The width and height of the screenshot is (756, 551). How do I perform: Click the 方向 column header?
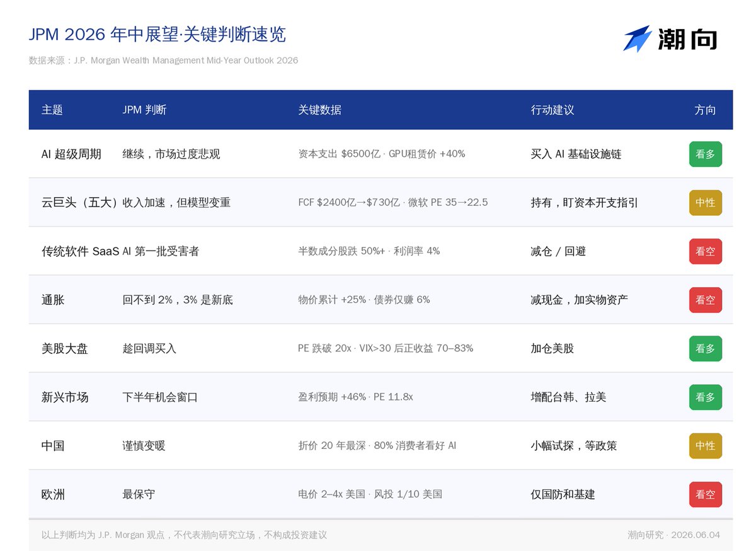click(x=705, y=110)
